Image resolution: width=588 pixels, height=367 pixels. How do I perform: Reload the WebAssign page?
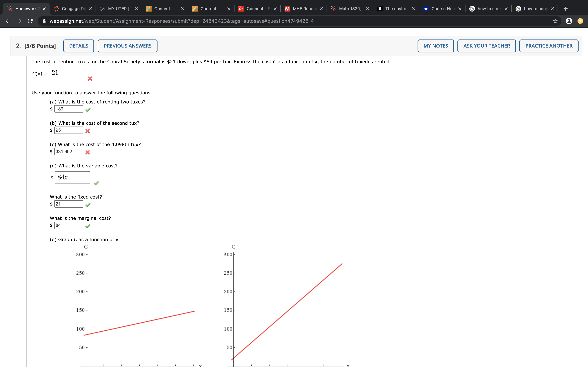[30, 21]
